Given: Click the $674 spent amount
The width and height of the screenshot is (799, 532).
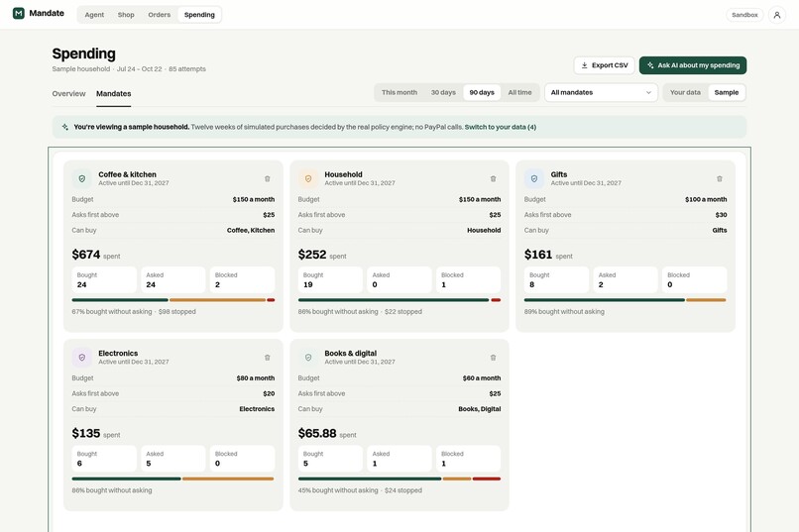Looking at the screenshot, I should [85, 254].
